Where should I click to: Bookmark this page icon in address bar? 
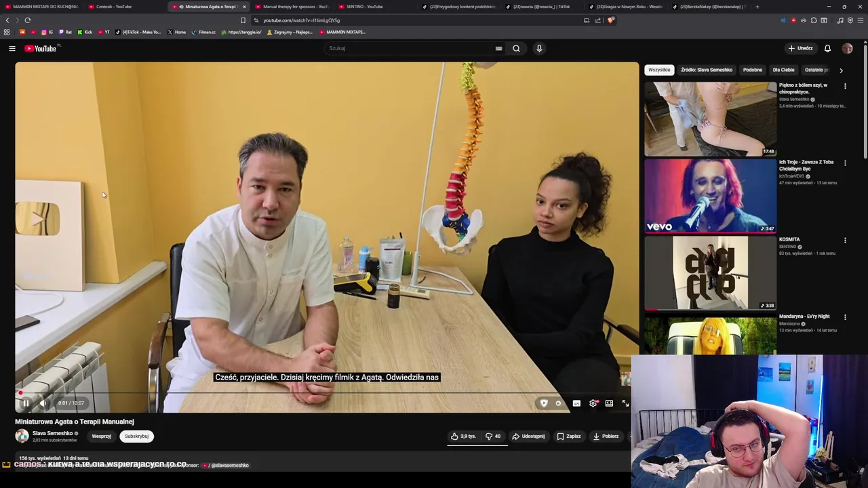243,20
